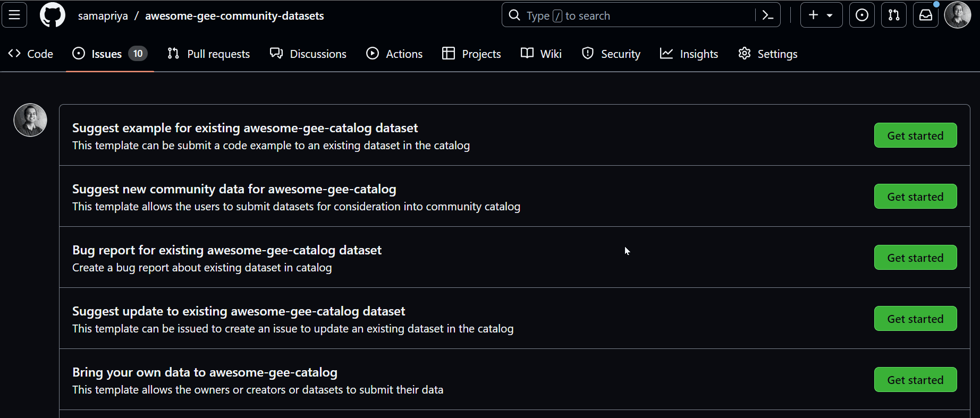Open the Create new plus dropdown
Viewport: 980px width, 418px height.
coord(821,15)
